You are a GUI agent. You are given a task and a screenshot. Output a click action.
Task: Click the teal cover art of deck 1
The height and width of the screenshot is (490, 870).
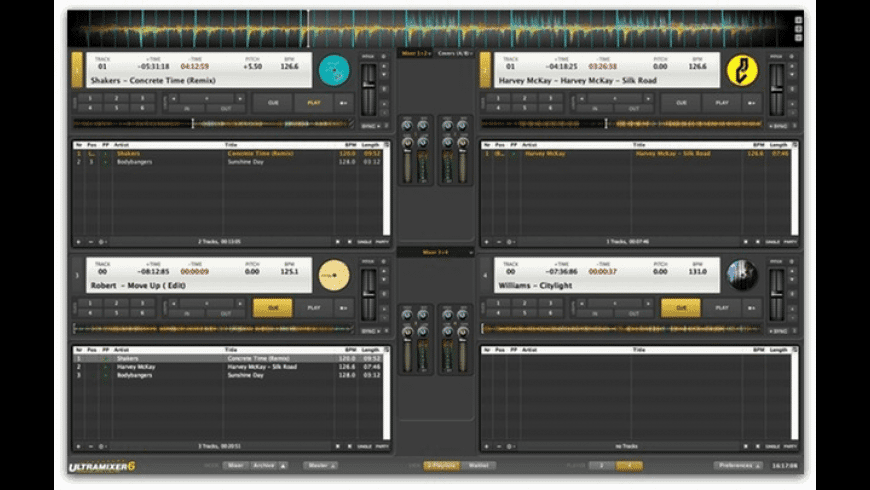pos(333,70)
